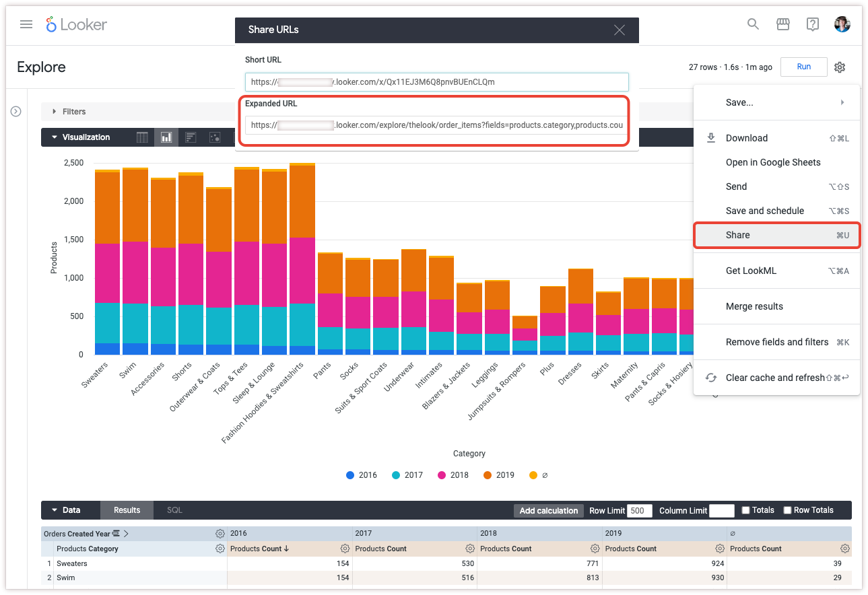868x595 pixels.
Task: Click the Short URL text field
Action: click(436, 82)
